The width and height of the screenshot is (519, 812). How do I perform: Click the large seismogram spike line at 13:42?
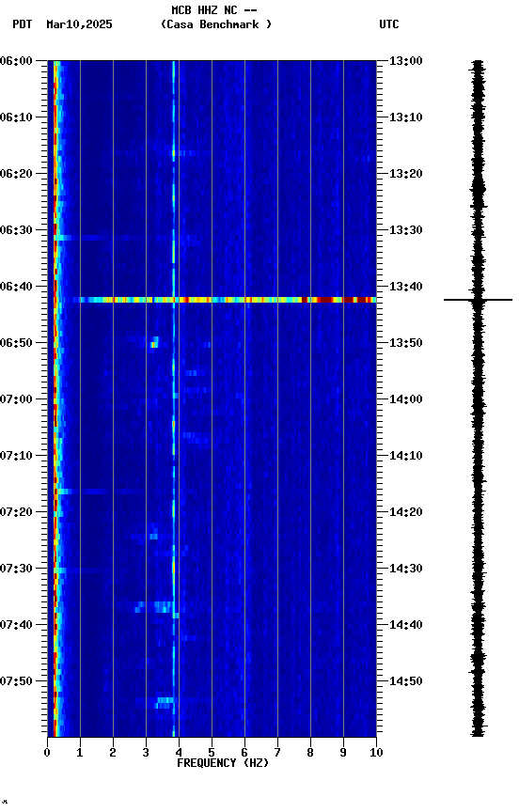tap(478, 300)
